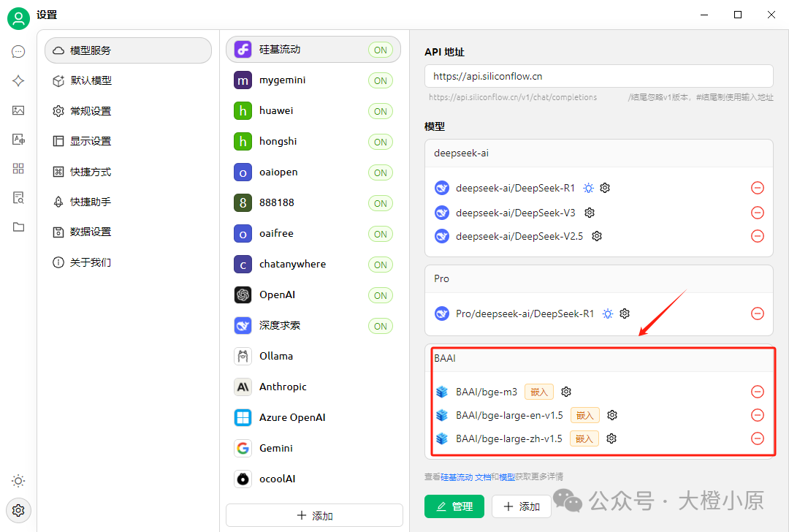Image resolution: width=789 pixels, height=532 pixels.
Task: Open 数据设置 settings page
Action: pyautogui.click(x=129, y=232)
